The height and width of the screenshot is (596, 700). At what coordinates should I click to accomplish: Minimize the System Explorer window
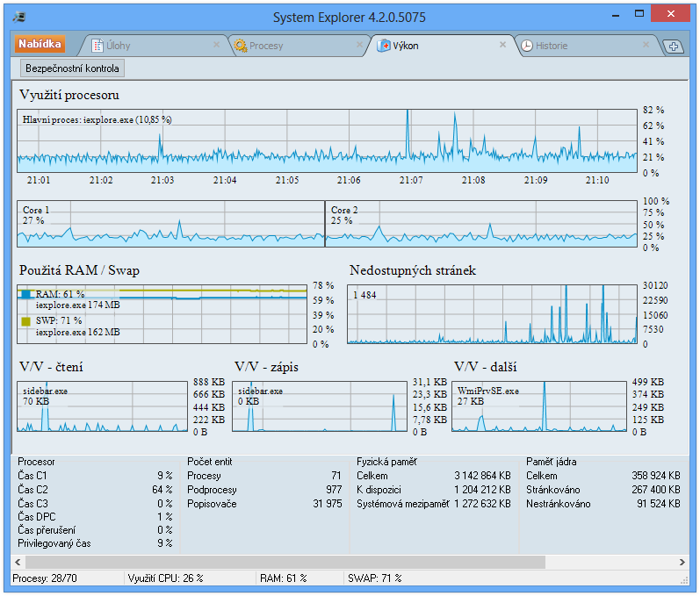point(616,15)
